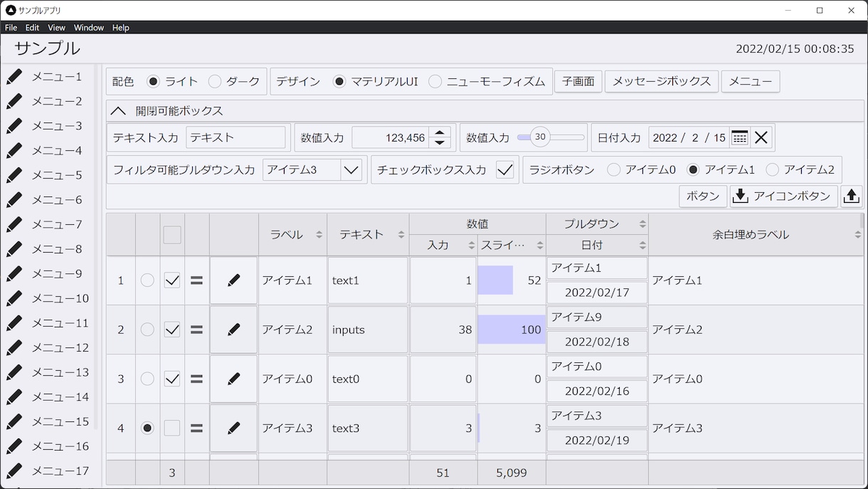The width and height of the screenshot is (868, 489).
Task: Open the Help menu
Action: tap(121, 28)
